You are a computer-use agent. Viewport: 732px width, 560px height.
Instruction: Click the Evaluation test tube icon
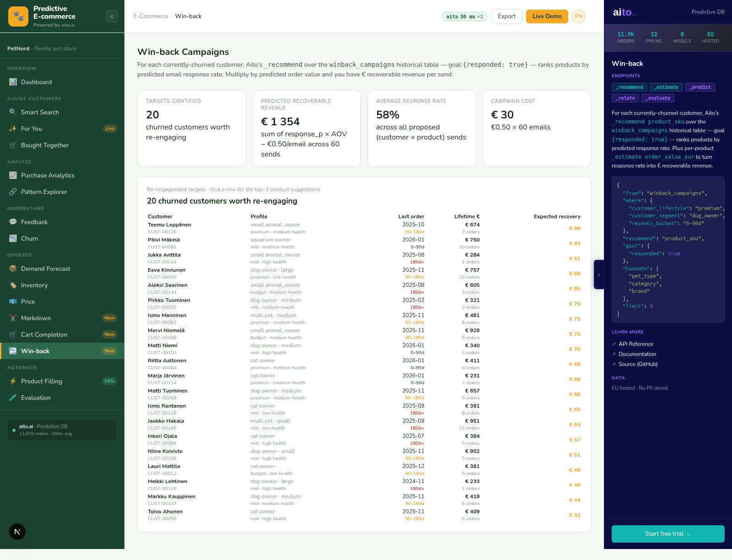click(13, 398)
